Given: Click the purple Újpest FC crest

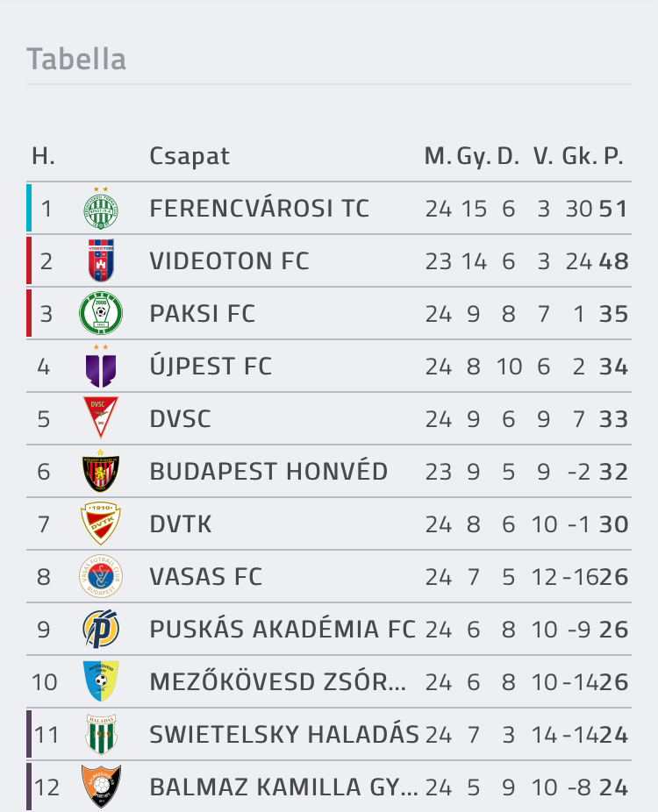Looking at the screenshot, I should click(101, 367).
